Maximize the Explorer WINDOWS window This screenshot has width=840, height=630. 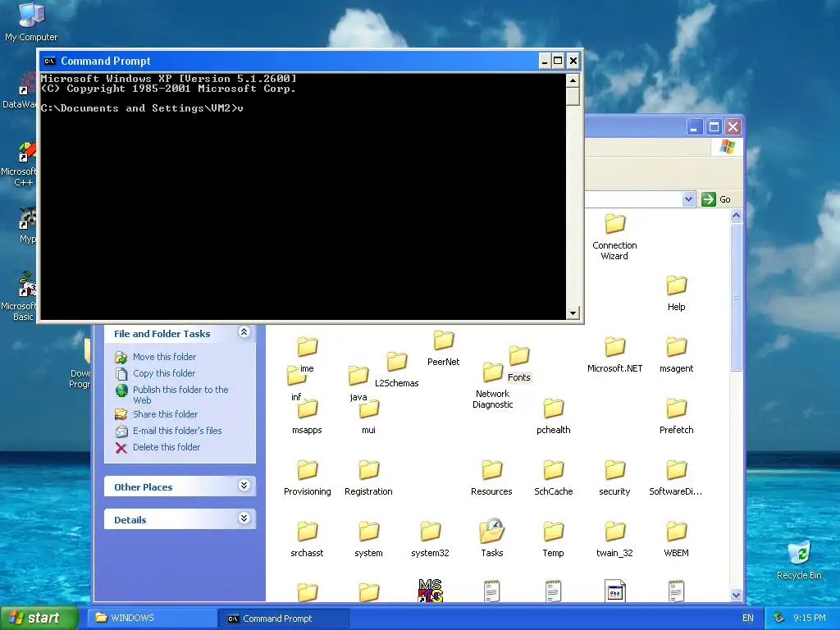click(x=713, y=127)
